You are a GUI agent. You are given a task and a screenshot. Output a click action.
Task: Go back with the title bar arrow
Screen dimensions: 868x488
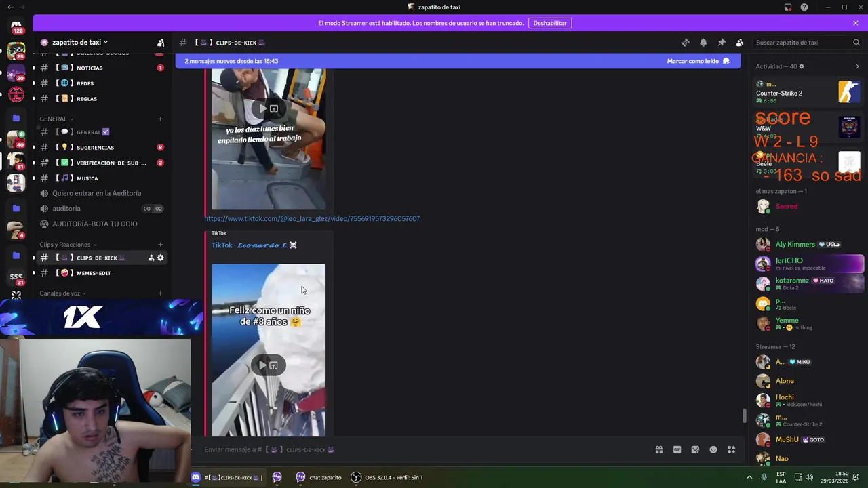(10, 7)
